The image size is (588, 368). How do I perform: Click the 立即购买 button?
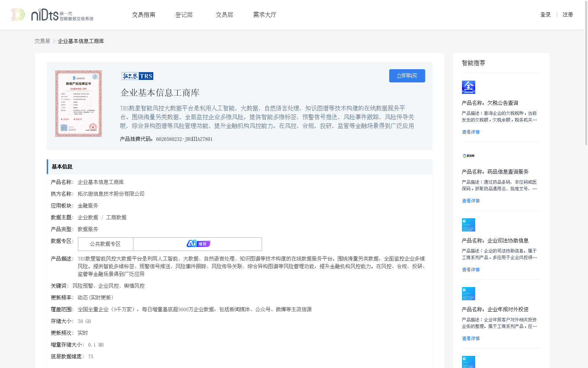click(407, 76)
